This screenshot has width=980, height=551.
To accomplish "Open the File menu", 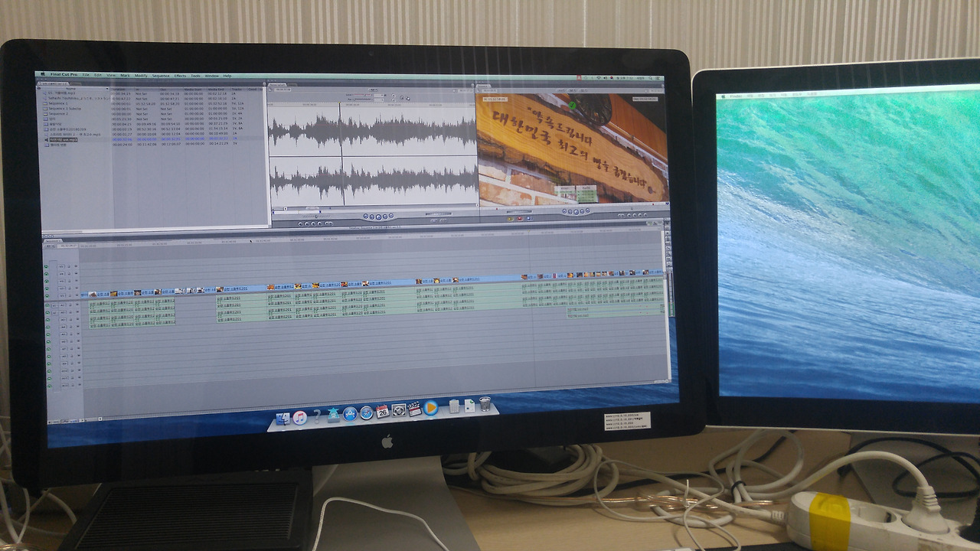I will (x=87, y=75).
